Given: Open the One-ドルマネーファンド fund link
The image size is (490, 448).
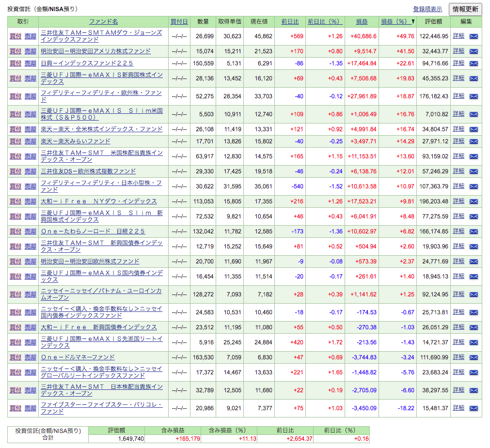Looking at the screenshot, I should tap(78, 357).
